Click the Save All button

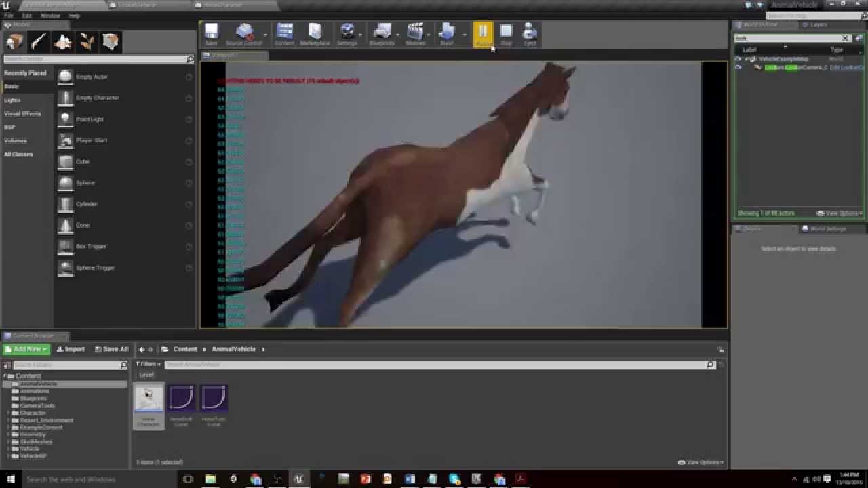click(111, 349)
